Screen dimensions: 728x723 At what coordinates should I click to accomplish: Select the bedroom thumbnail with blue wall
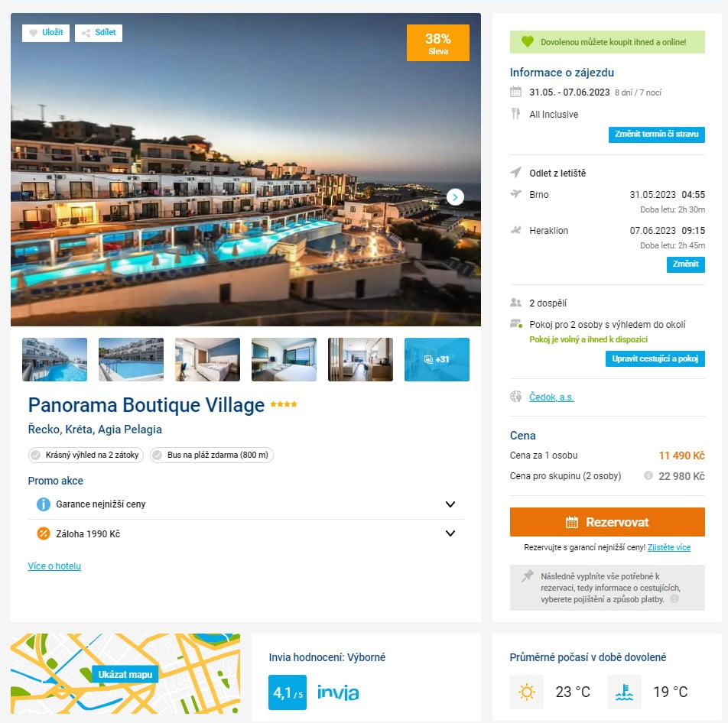[x=207, y=359]
